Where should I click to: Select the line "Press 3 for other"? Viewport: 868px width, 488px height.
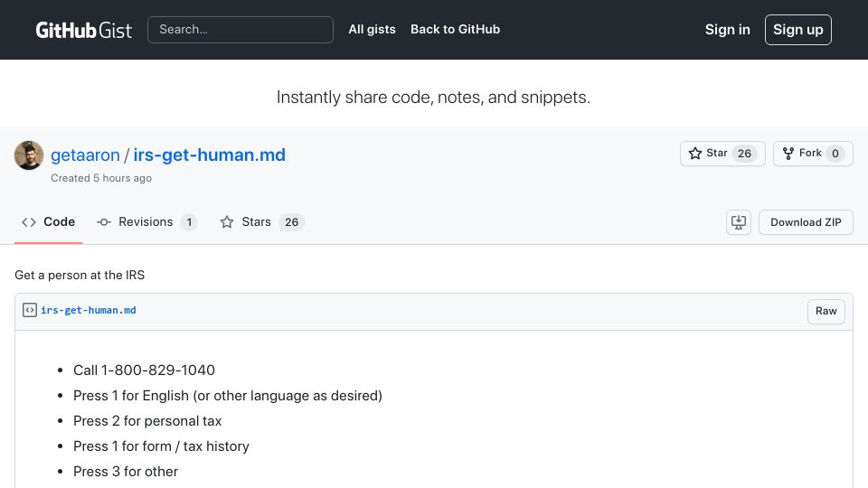(x=126, y=472)
